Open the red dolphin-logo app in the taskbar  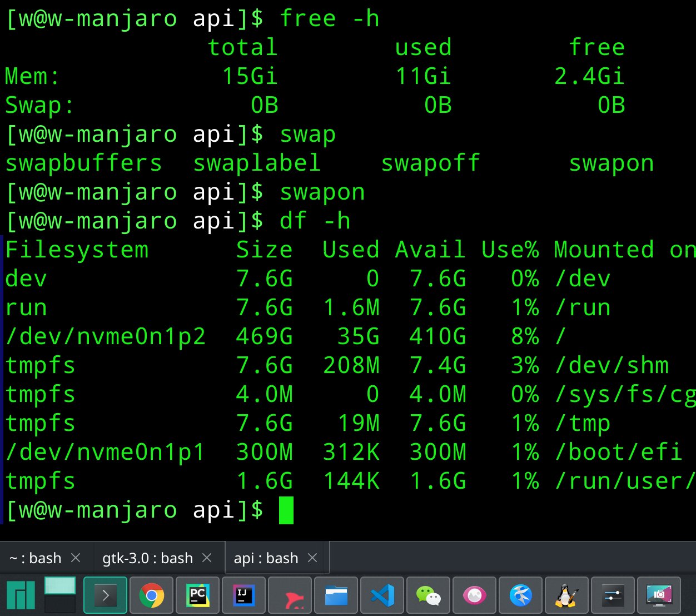(290, 595)
